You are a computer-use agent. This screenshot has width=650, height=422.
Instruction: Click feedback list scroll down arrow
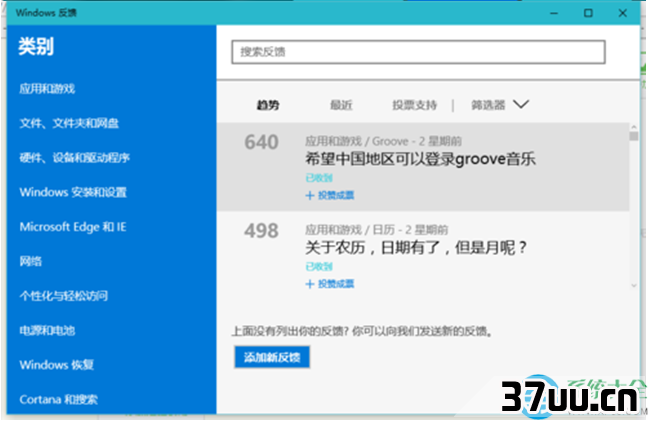tap(634, 285)
